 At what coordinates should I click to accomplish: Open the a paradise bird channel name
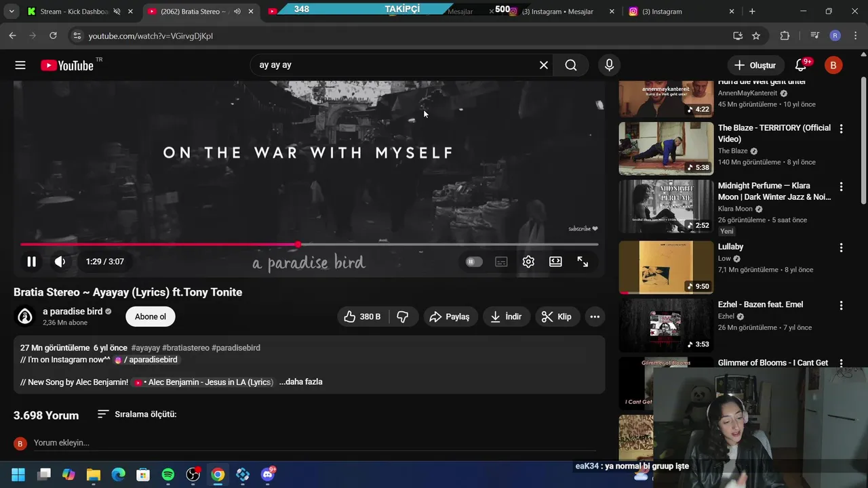73,311
